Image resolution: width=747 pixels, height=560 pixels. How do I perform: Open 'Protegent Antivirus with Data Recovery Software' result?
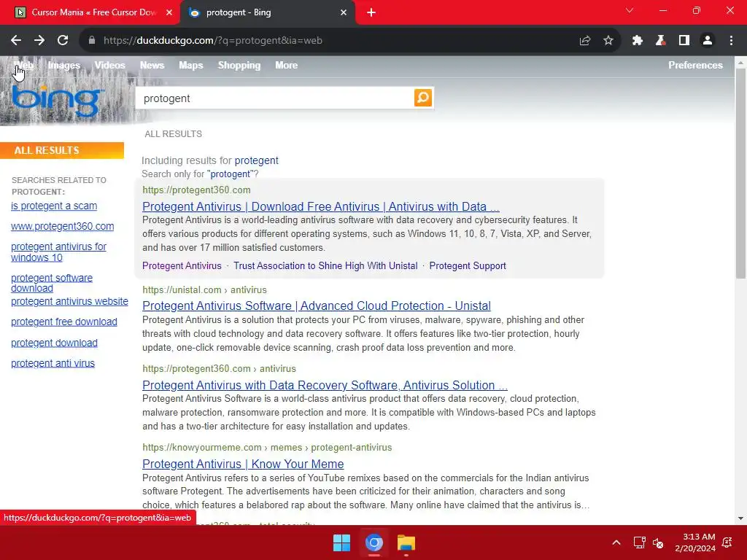coord(325,385)
